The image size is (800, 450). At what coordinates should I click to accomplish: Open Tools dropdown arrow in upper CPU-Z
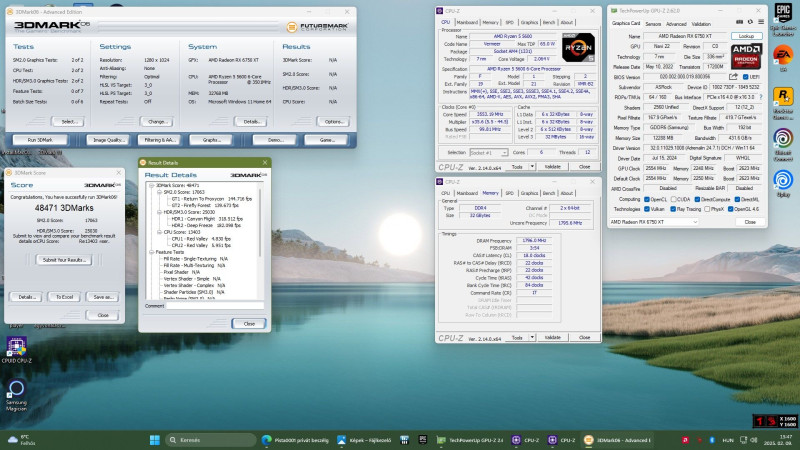532,167
